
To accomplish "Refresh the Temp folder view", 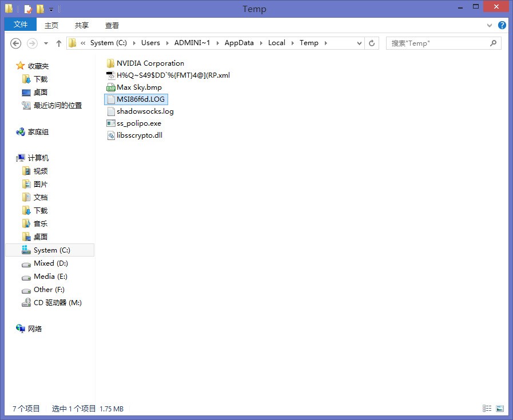I will tap(372, 43).
